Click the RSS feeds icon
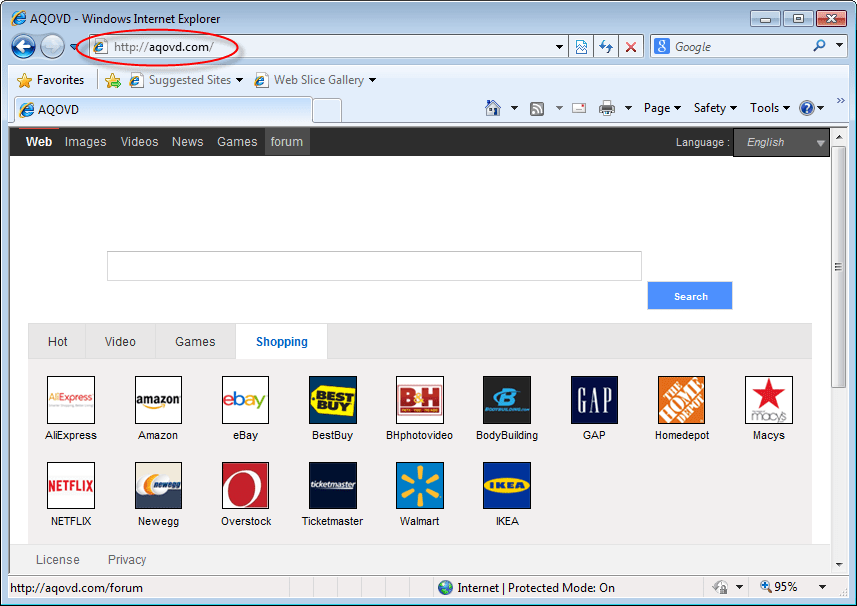857x606 pixels. click(537, 109)
